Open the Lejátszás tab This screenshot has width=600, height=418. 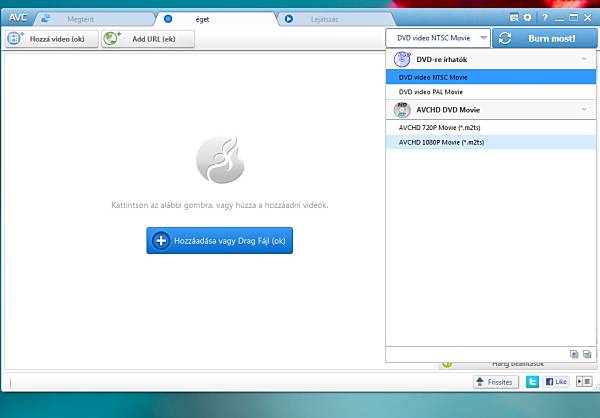pyautogui.click(x=336, y=19)
